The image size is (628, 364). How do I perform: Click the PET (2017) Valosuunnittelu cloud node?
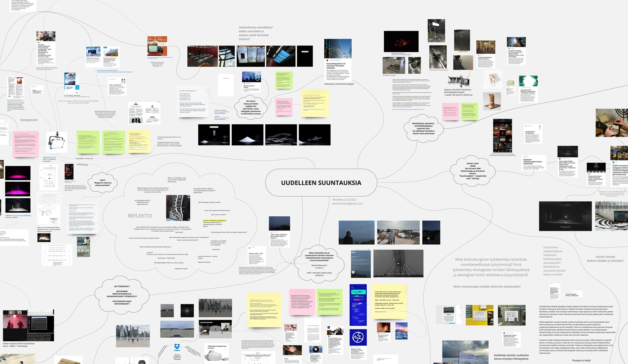pyautogui.click(x=251, y=107)
